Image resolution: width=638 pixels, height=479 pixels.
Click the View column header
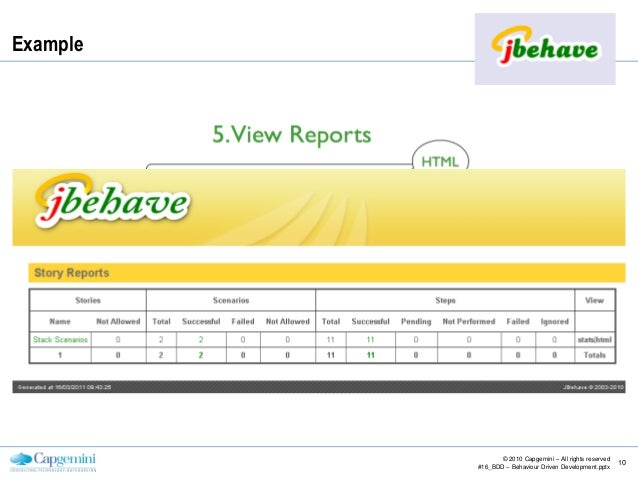pos(594,300)
